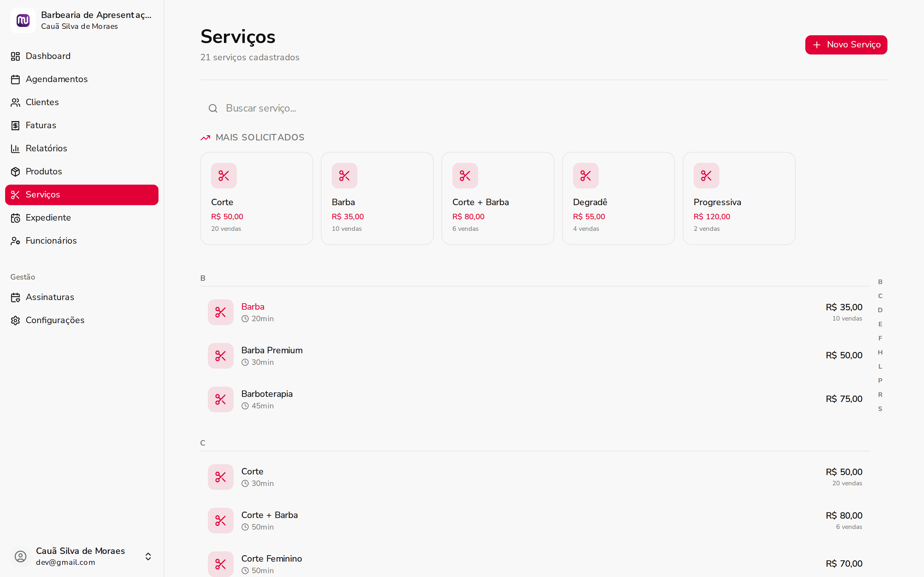Expand the user account switcher chevron
Image resolution: width=924 pixels, height=577 pixels.
[148, 556]
